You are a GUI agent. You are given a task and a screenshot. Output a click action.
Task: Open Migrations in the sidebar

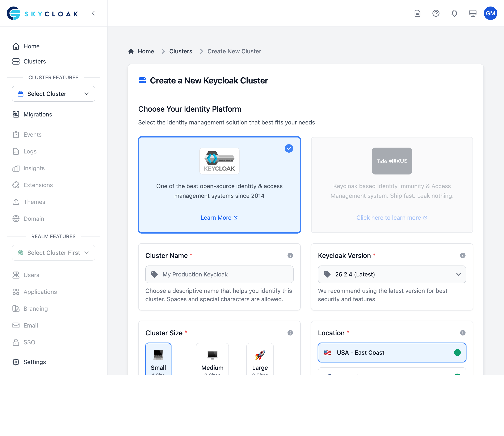coord(38,114)
